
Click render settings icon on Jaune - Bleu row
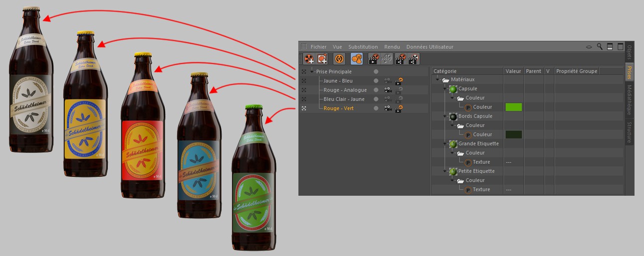tap(399, 81)
